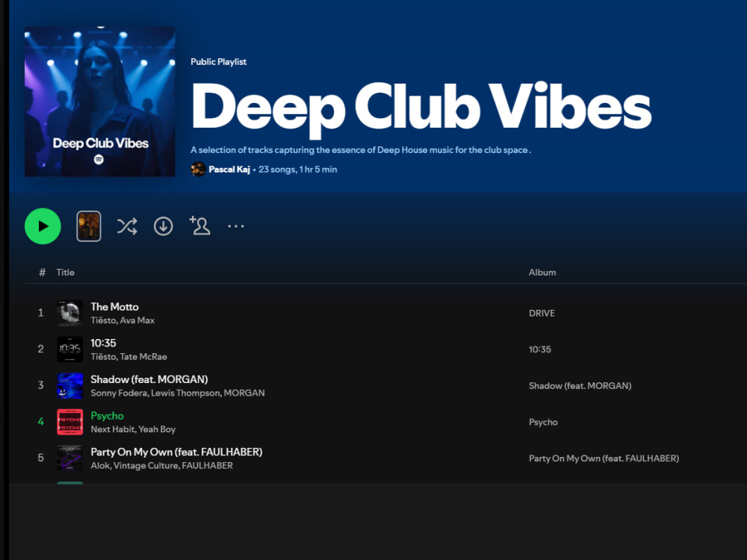Open the Shadow (feat. MORGAN) album link
The image size is (747, 560).
click(x=580, y=386)
